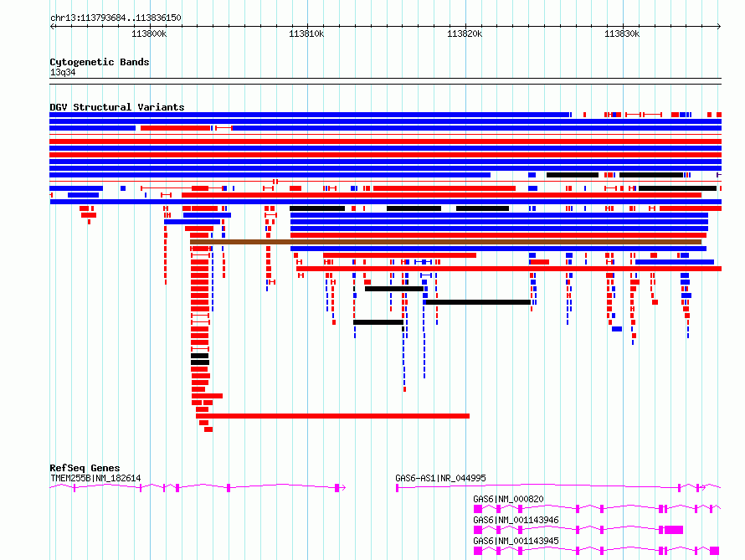
Task: Click the left arrowhead of the ruler
Action: click(52, 26)
